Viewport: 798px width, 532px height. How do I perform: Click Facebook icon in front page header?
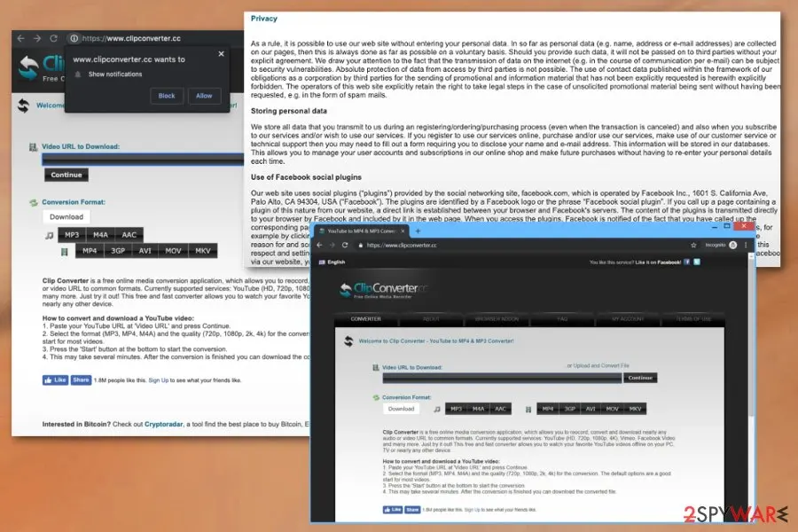(686, 262)
